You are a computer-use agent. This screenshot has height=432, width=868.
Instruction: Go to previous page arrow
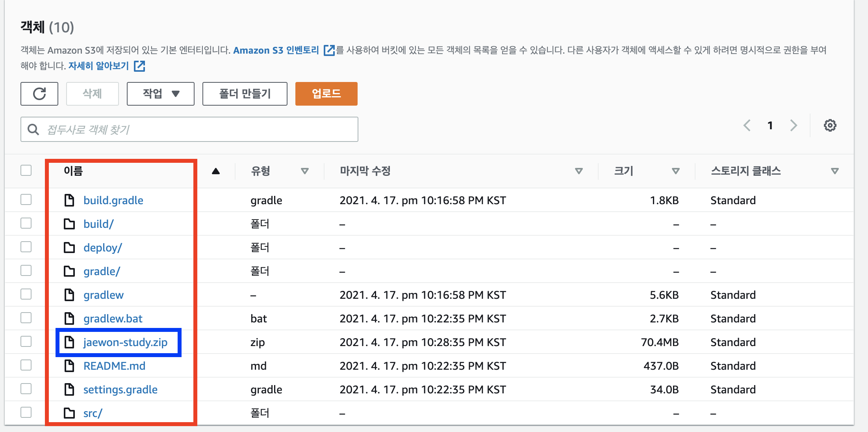tap(747, 126)
